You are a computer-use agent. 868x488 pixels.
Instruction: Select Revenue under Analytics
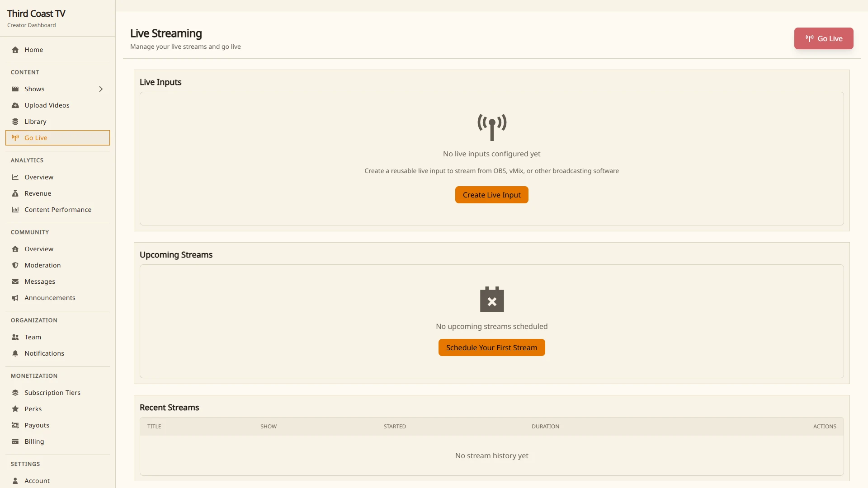57,193
